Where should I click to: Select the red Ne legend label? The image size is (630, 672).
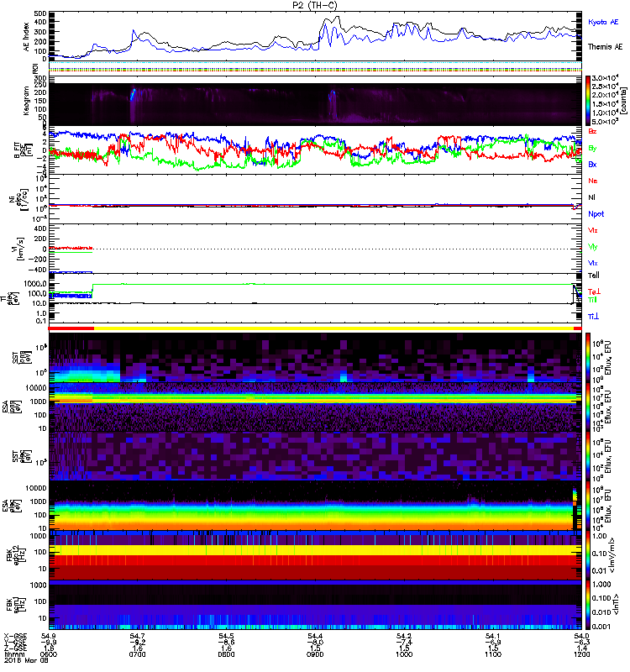(593, 181)
